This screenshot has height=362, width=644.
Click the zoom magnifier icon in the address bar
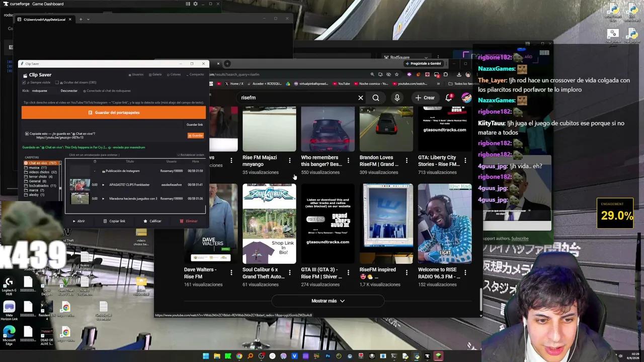372,75
